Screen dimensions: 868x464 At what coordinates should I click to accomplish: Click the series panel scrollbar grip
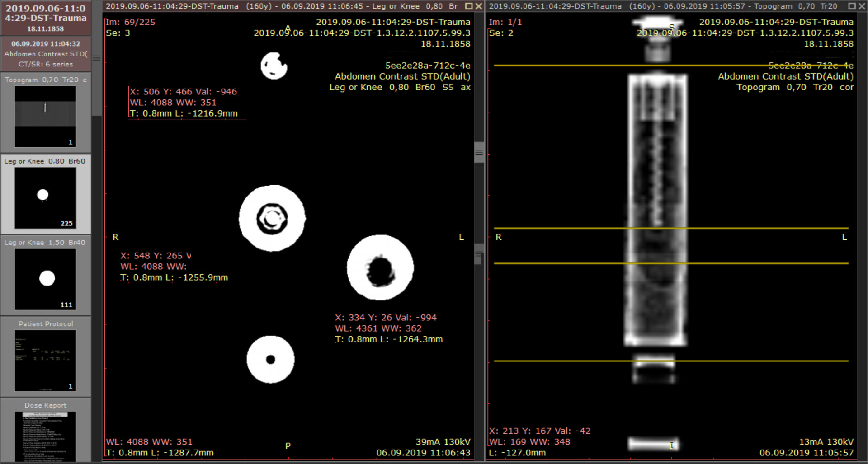tap(96, 58)
